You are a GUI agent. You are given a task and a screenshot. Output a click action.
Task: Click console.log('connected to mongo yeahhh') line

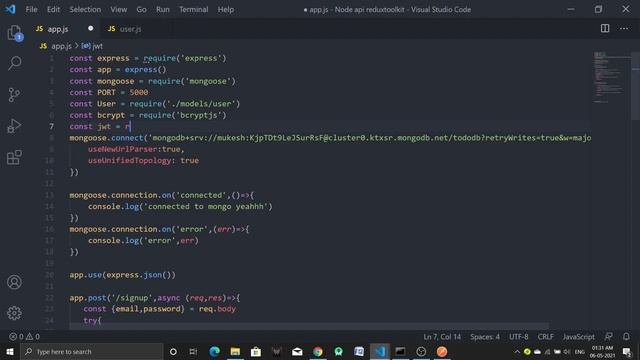(180, 207)
